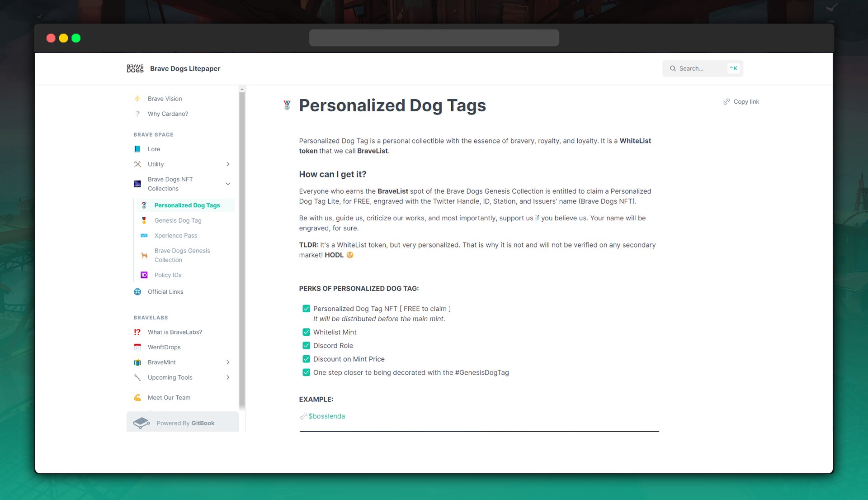Screen dimensions: 868x500
Task: Click the globe icon beside Official Links
Action: coord(137,292)
